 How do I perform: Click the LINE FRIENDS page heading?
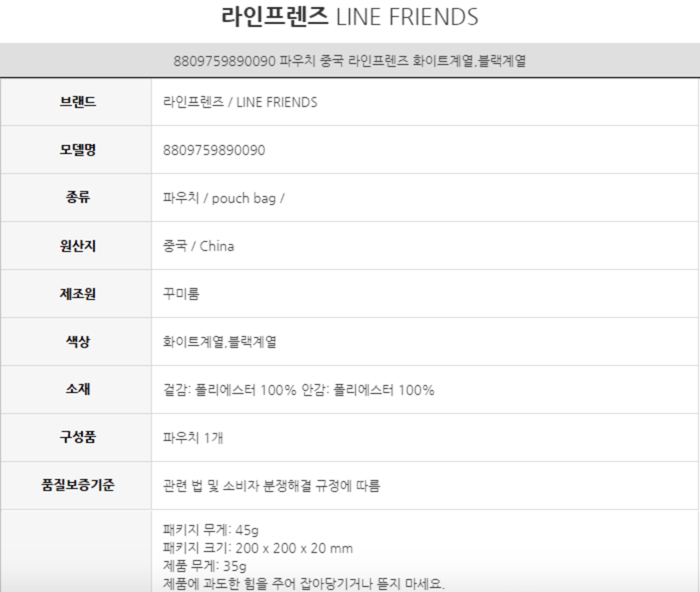pyautogui.click(x=349, y=17)
